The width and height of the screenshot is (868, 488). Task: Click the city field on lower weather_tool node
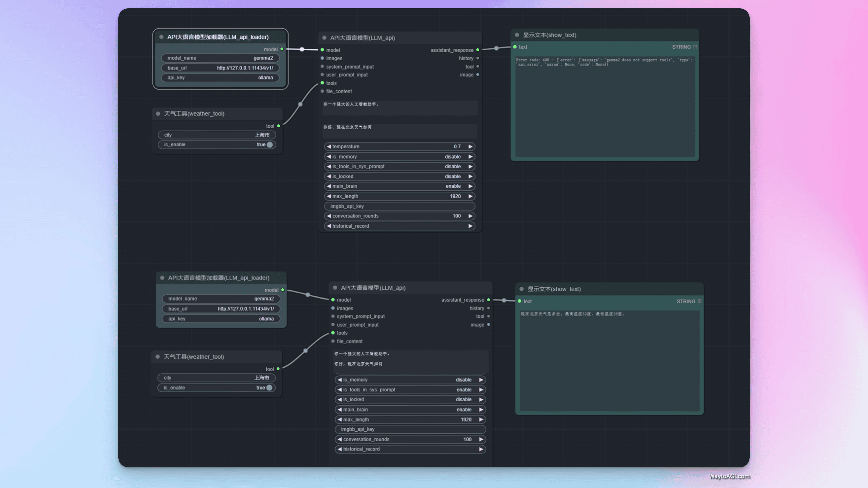(216, 378)
